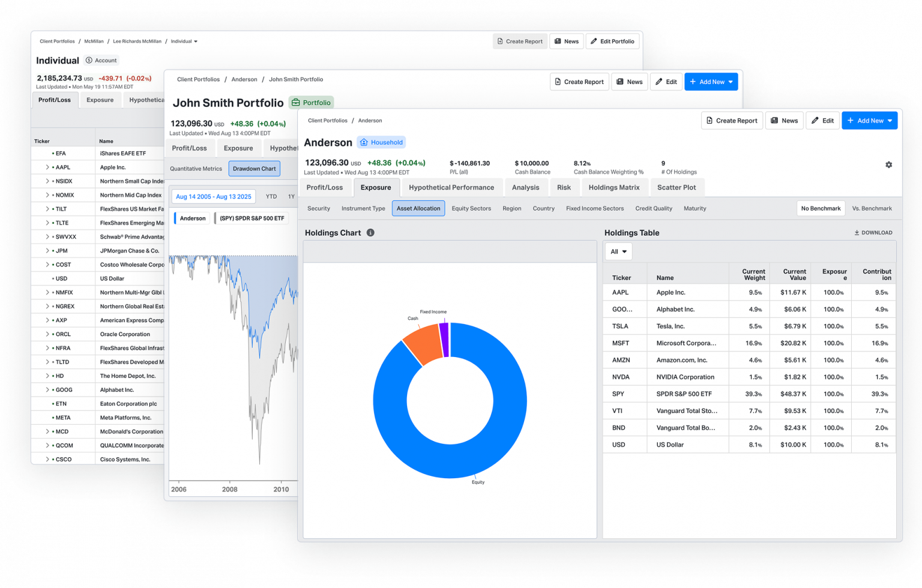Click the Download icon above the Holdings Table
The image size is (922, 588).
[x=857, y=233]
